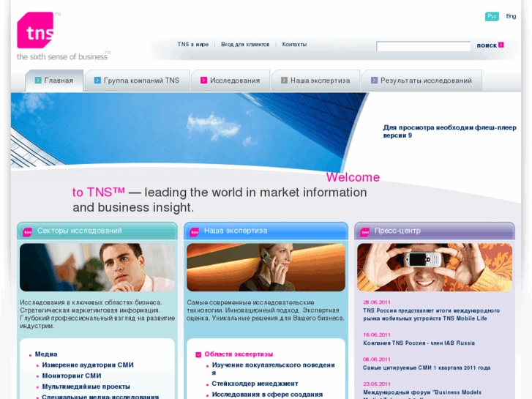Open the TNS в мире link
The width and height of the screenshot is (532, 399).
tap(192, 45)
